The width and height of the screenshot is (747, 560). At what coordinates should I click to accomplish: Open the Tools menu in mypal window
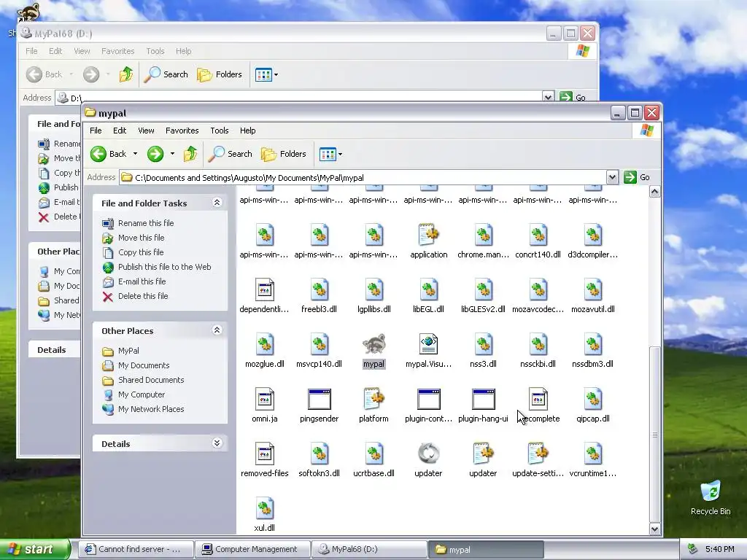[x=219, y=131]
